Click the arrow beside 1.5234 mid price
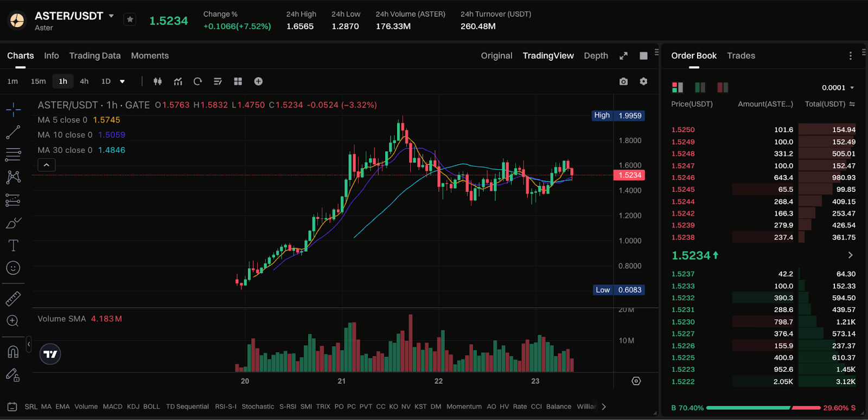This screenshot has height=420, width=868. pyautogui.click(x=850, y=255)
